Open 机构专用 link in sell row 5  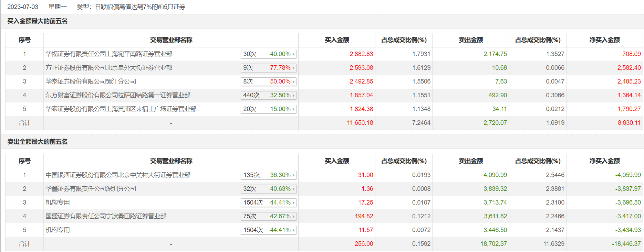pyautogui.click(x=58, y=230)
